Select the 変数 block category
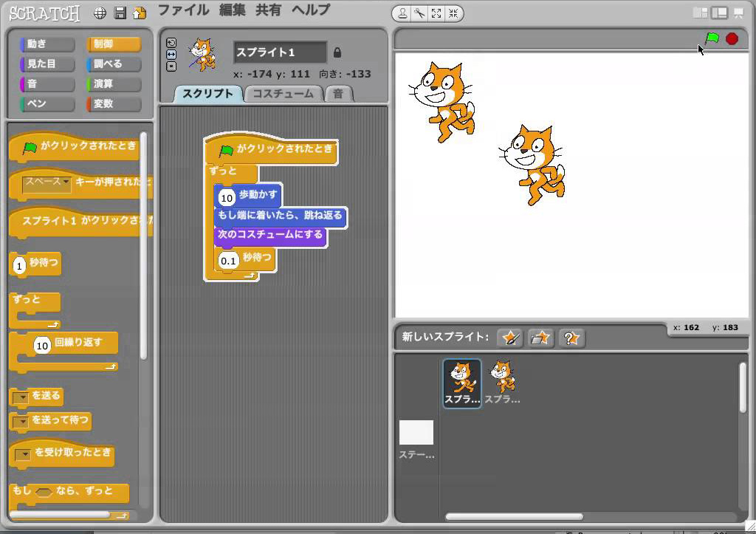This screenshot has height=534, width=756. pyautogui.click(x=114, y=103)
